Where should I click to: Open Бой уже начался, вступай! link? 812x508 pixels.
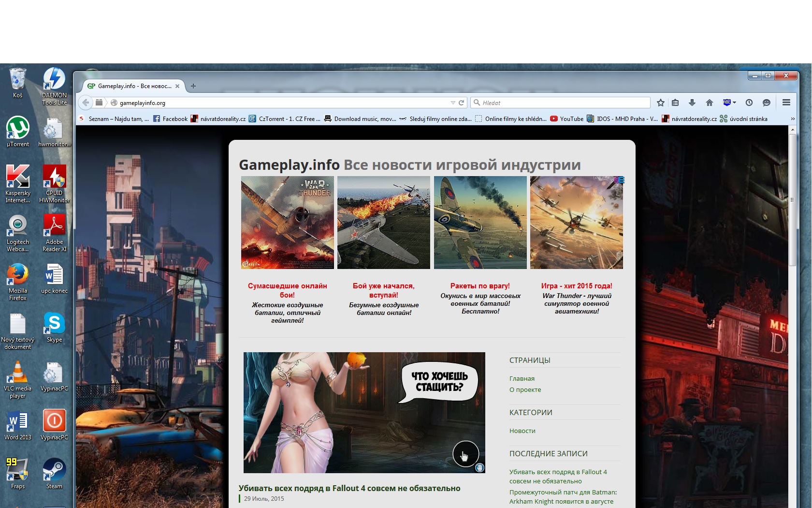(384, 290)
